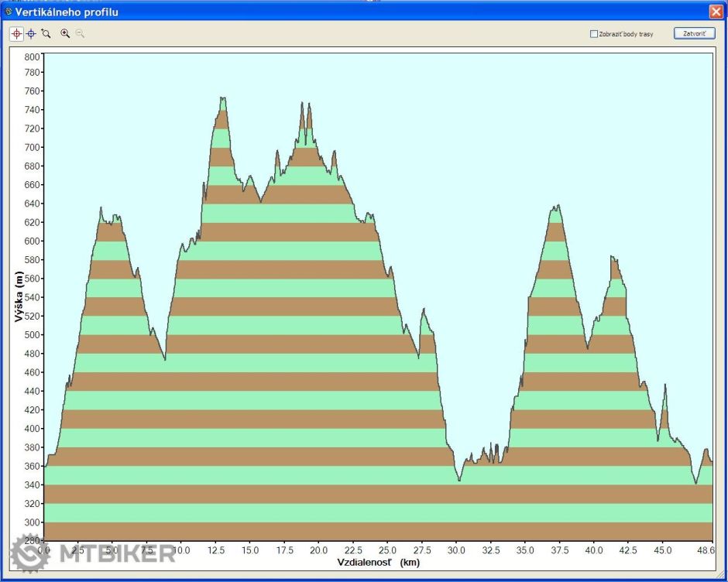This screenshot has height=582, width=728.
Task: Click the 48.6 end distance label
Action: [706, 549]
